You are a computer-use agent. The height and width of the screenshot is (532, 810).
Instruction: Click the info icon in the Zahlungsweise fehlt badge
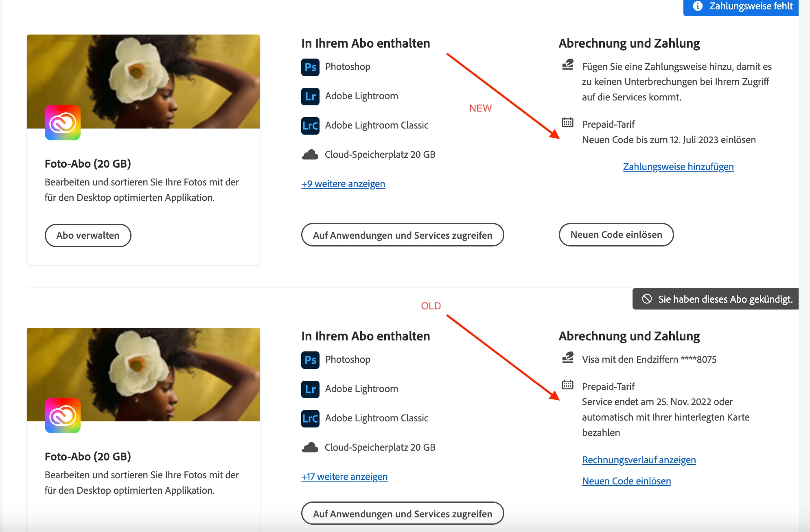[x=698, y=6]
